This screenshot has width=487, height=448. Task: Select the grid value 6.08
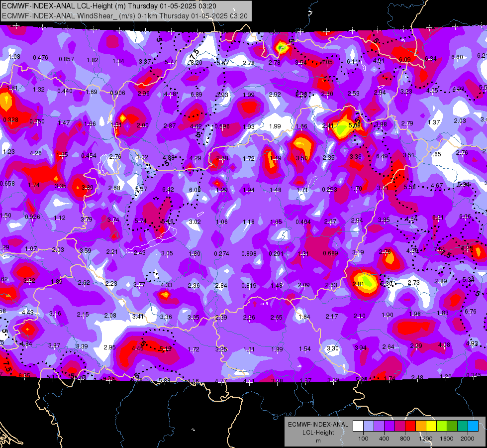coord(195,190)
